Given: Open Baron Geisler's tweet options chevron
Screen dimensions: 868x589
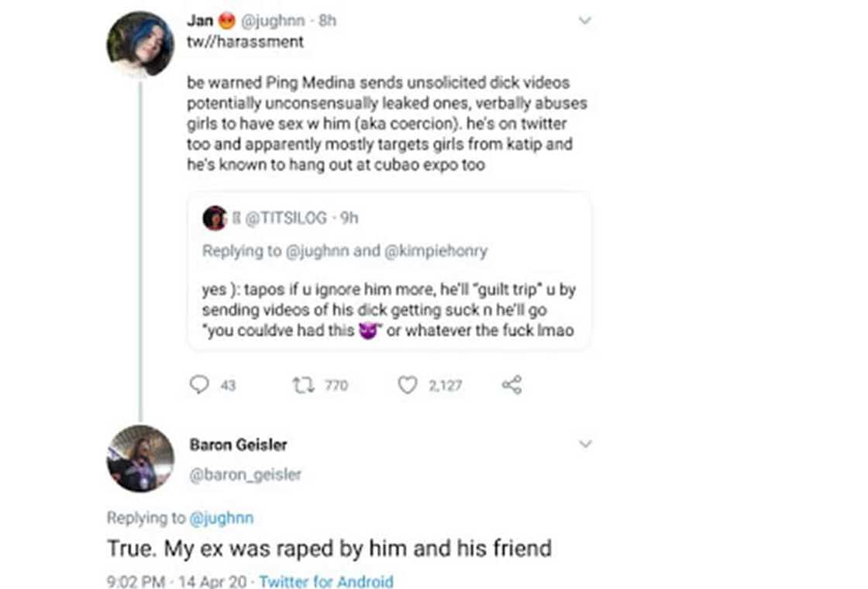Looking at the screenshot, I should pyautogui.click(x=586, y=443).
